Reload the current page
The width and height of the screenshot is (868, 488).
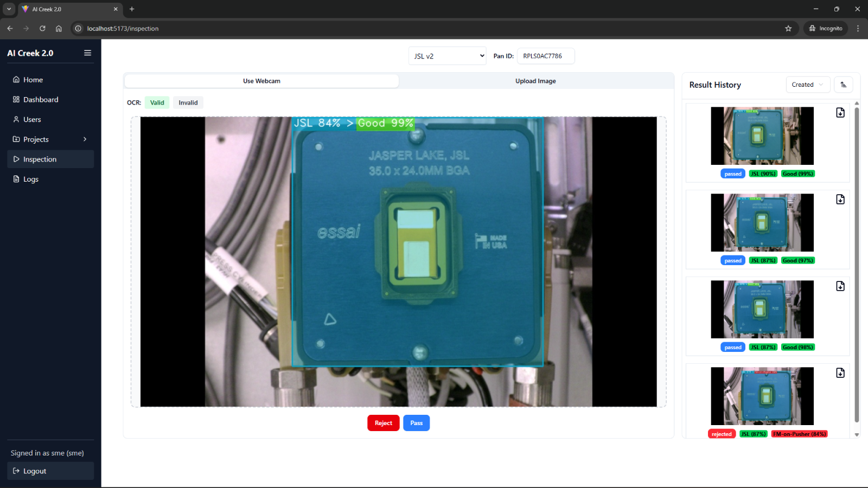point(42,28)
